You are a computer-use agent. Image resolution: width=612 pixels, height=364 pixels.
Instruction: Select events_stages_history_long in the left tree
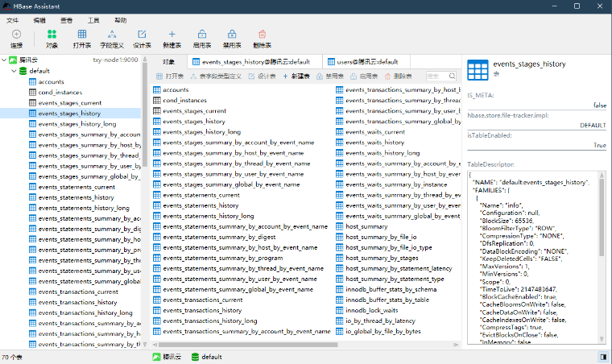pos(77,124)
